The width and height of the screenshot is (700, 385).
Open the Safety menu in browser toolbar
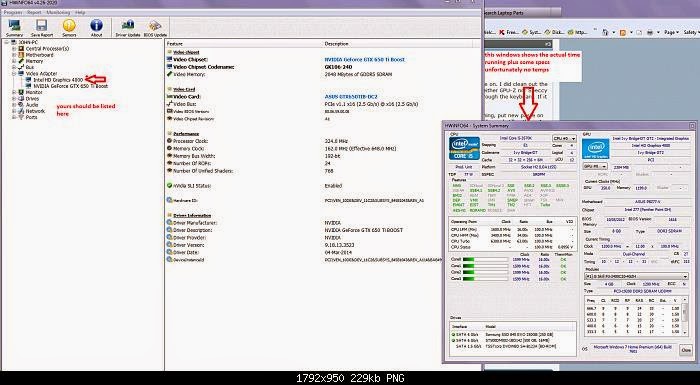(692, 32)
